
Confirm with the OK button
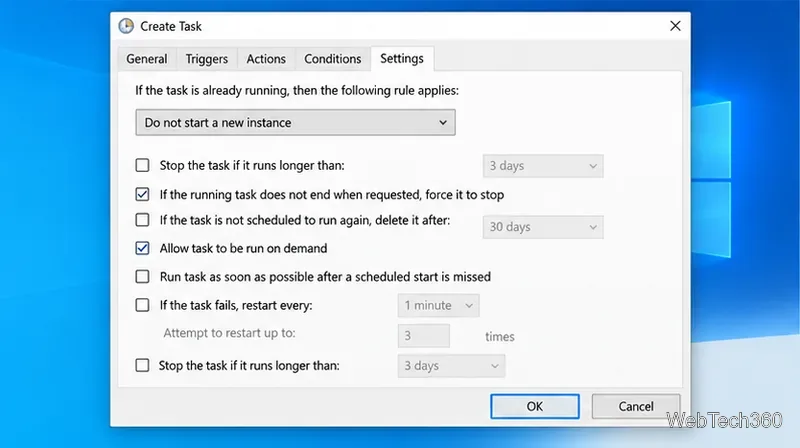point(535,406)
